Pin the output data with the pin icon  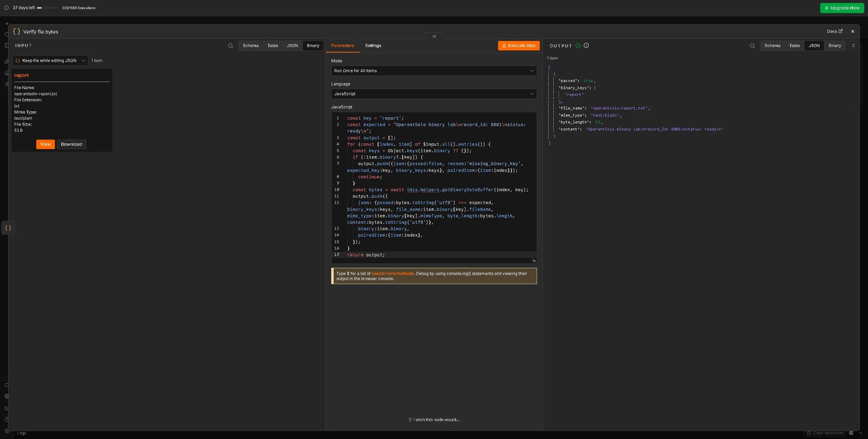tap(853, 46)
